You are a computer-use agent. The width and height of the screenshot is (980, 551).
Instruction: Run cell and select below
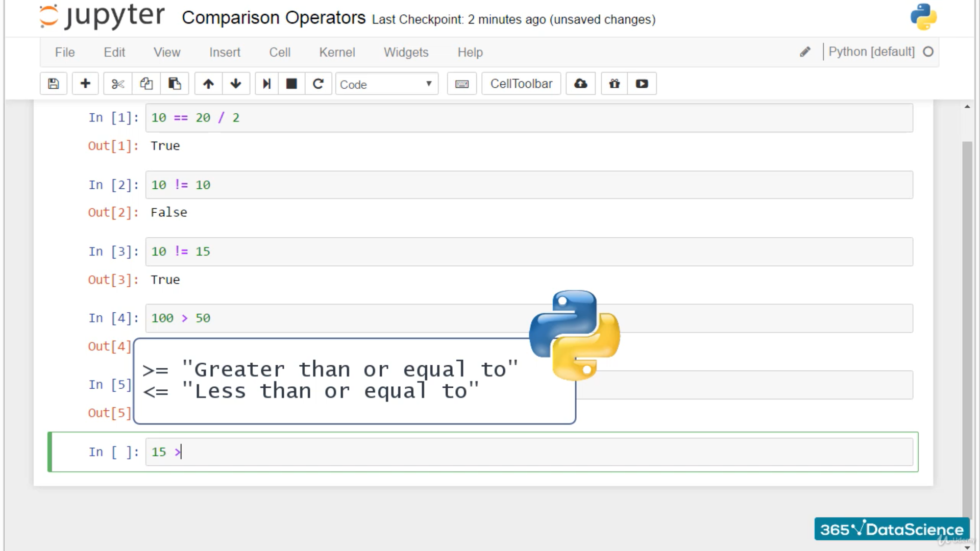pos(266,84)
